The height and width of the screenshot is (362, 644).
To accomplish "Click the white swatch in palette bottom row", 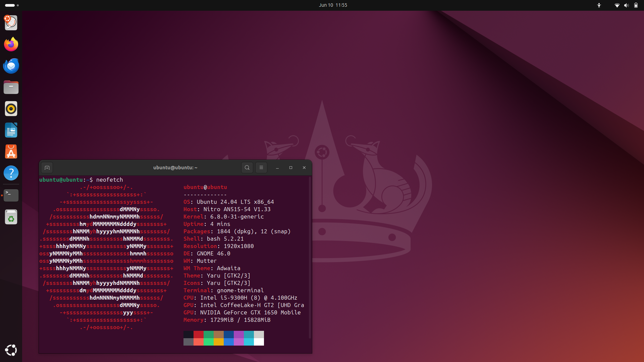I will (259, 342).
